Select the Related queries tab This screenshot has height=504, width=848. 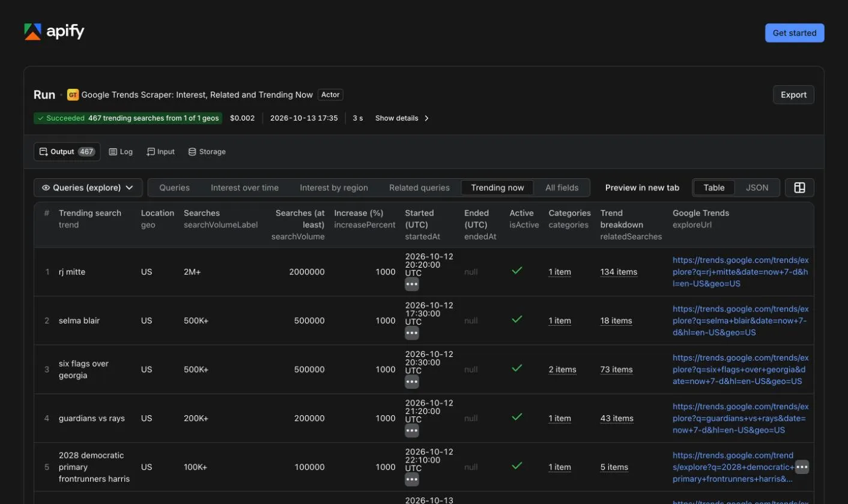[419, 188]
